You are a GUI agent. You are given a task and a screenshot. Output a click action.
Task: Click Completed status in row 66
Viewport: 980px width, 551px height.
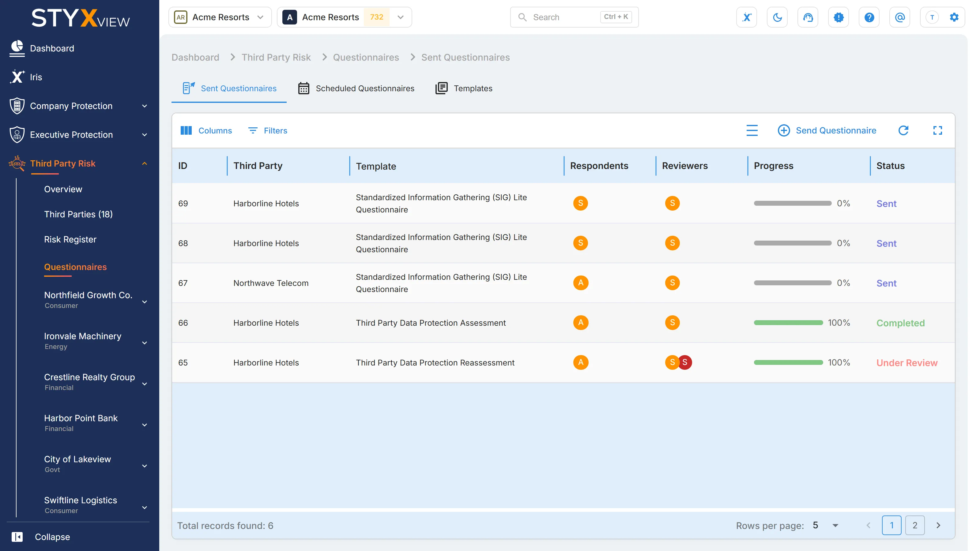900,323
